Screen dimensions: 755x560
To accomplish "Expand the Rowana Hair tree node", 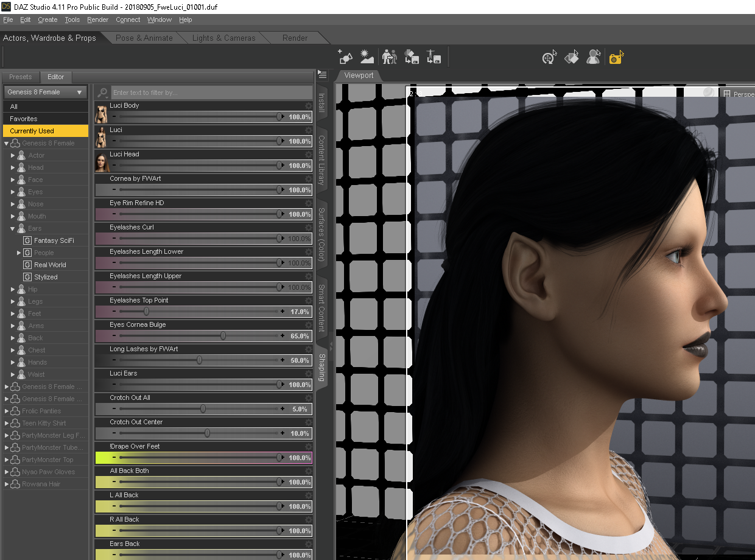I will click(7, 485).
